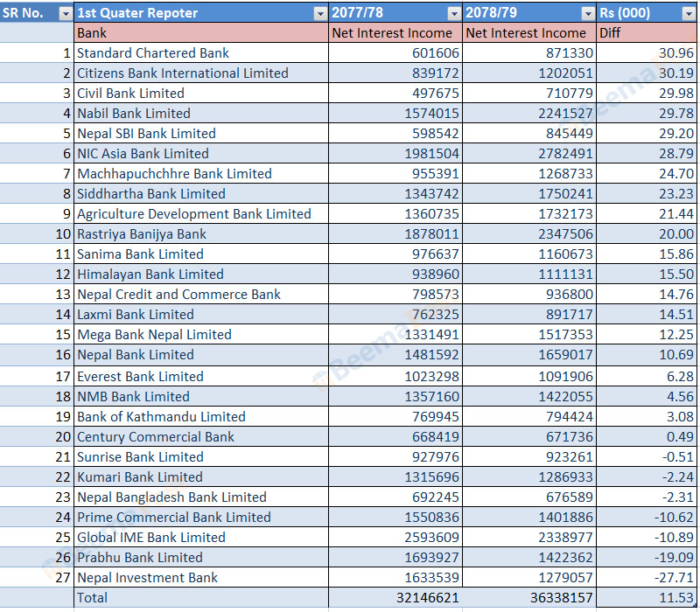
Task: Open the 1st Quater Reporter filter dropdown
Action: 320,13
